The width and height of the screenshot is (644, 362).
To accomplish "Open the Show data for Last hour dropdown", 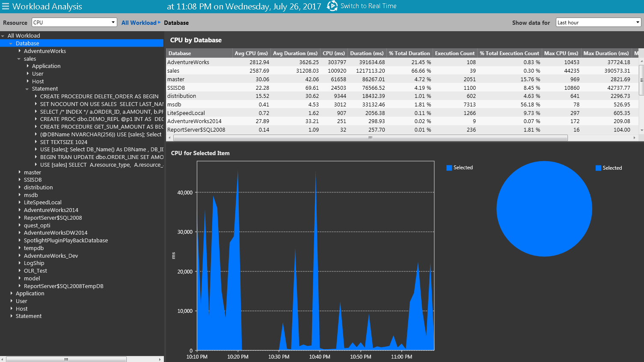I will click(x=598, y=23).
